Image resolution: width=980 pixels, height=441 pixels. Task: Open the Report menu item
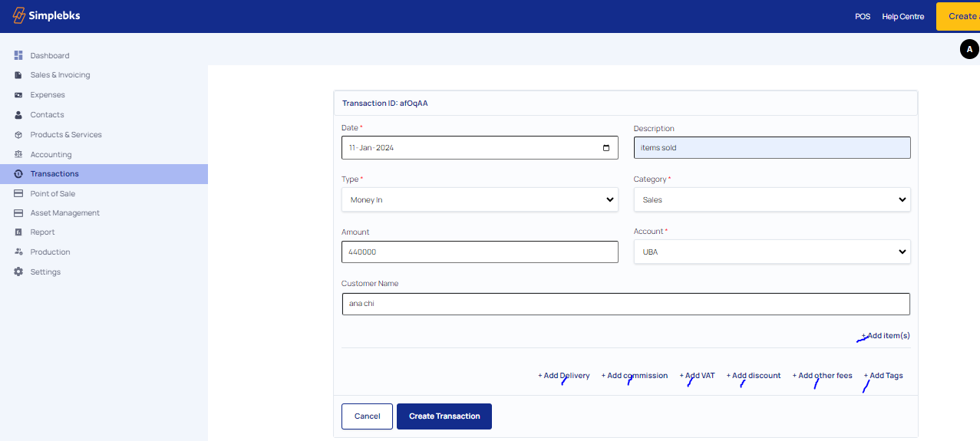(42, 232)
